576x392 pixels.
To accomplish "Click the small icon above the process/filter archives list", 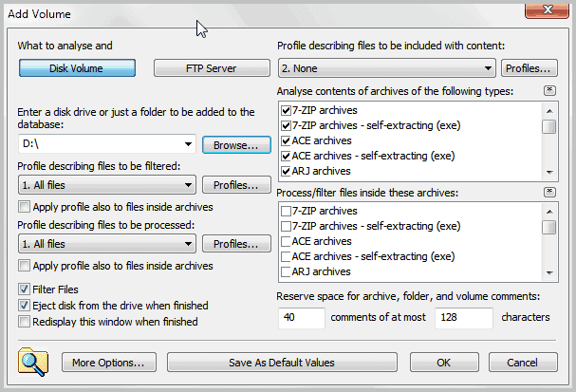I will 549,192.
